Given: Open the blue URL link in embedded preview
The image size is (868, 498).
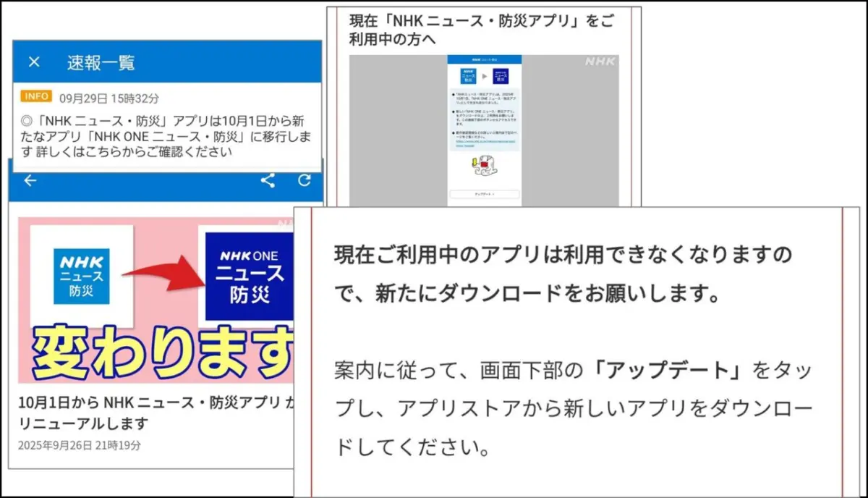Looking at the screenshot, I should pos(485,143).
